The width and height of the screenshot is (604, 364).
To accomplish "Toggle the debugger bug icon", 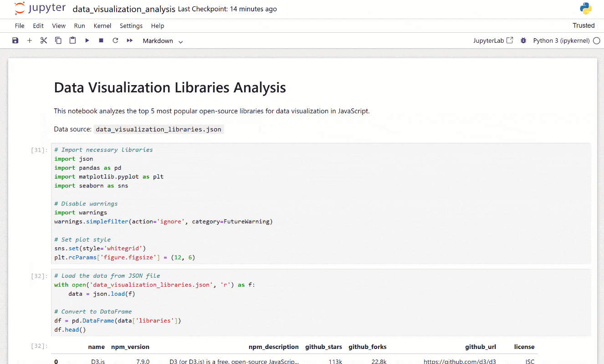I will click(x=523, y=40).
